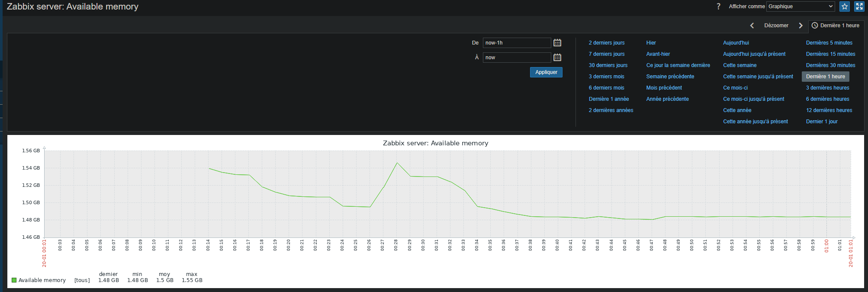Viewport: 868px width, 292px height.
Task: Go to previous time period arrow
Action: [x=752, y=26]
